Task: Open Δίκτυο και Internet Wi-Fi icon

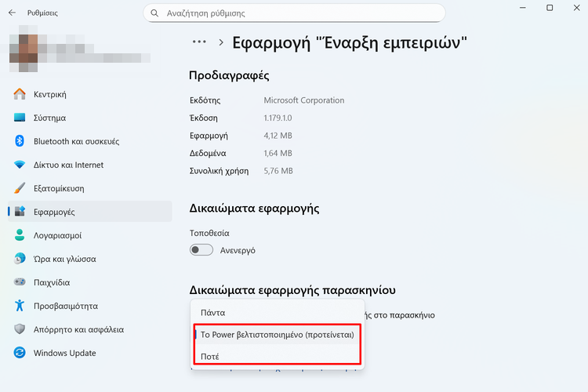Action: point(20,165)
